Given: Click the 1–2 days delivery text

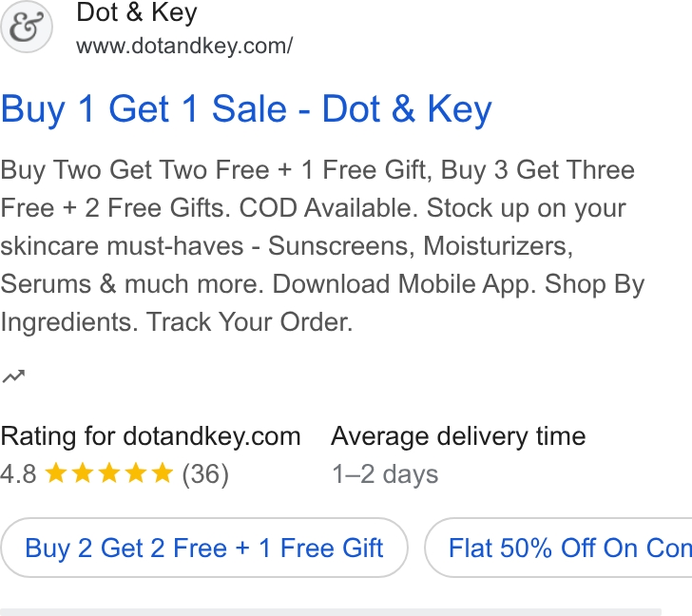Looking at the screenshot, I should coord(385,474).
